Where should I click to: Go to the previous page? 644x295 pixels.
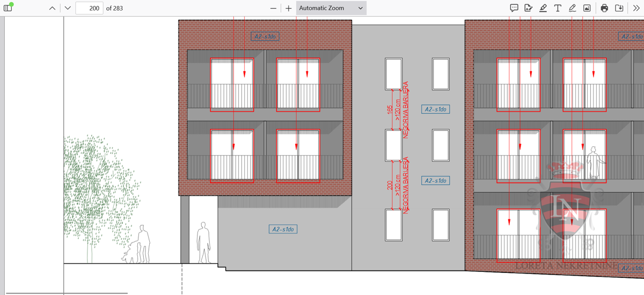point(52,8)
